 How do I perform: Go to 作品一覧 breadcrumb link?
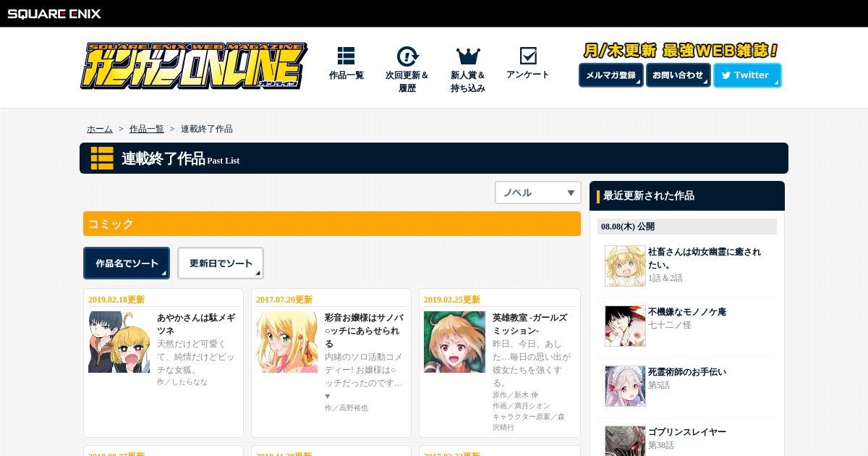point(147,129)
